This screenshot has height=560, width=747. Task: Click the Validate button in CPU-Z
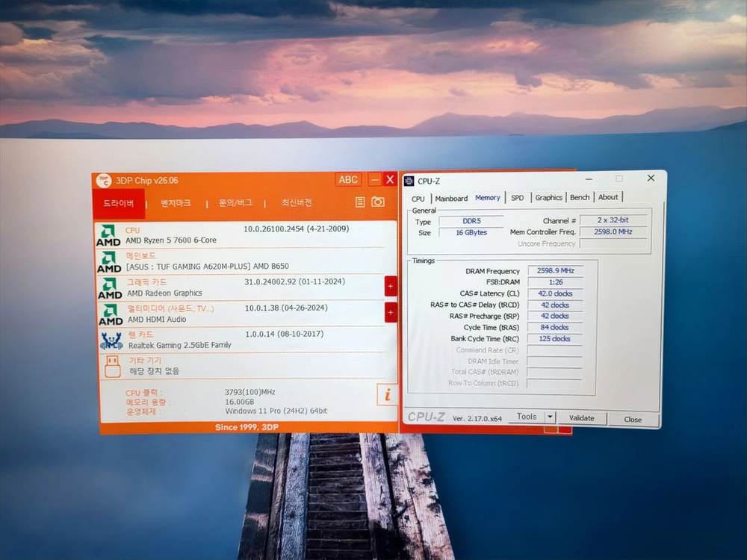[582, 418]
